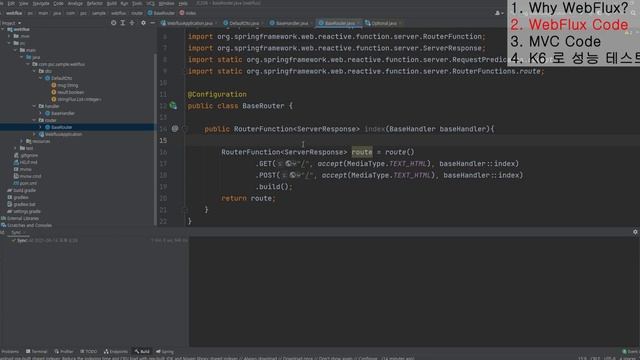Open the Profiler tool window
Viewport: 640px width, 360px height.
64,351
